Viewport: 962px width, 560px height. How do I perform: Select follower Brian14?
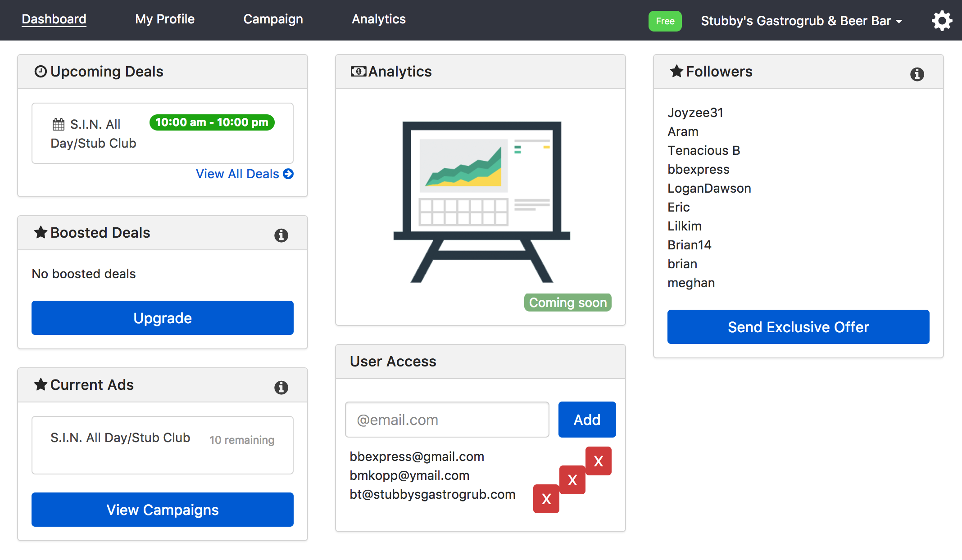pyautogui.click(x=690, y=245)
